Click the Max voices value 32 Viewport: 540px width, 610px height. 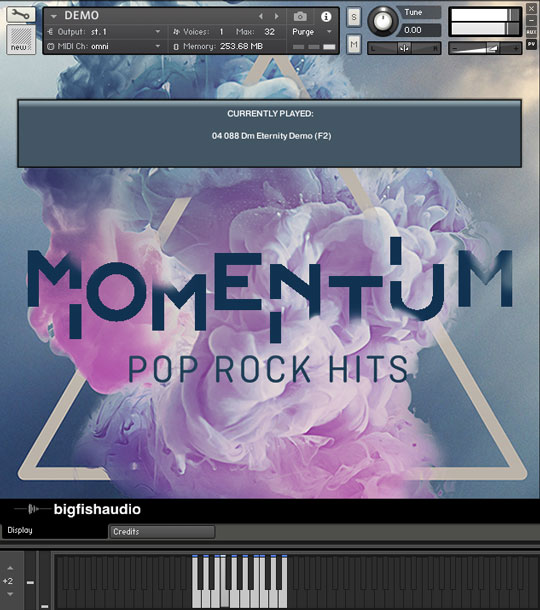tap(270, 32)
